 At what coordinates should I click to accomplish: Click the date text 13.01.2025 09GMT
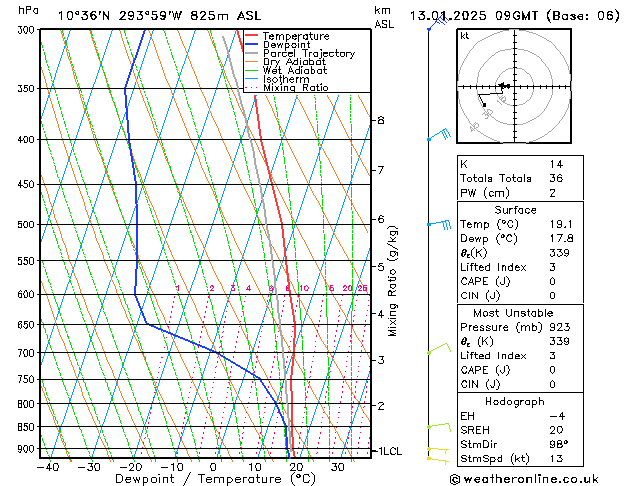(475, 16)
